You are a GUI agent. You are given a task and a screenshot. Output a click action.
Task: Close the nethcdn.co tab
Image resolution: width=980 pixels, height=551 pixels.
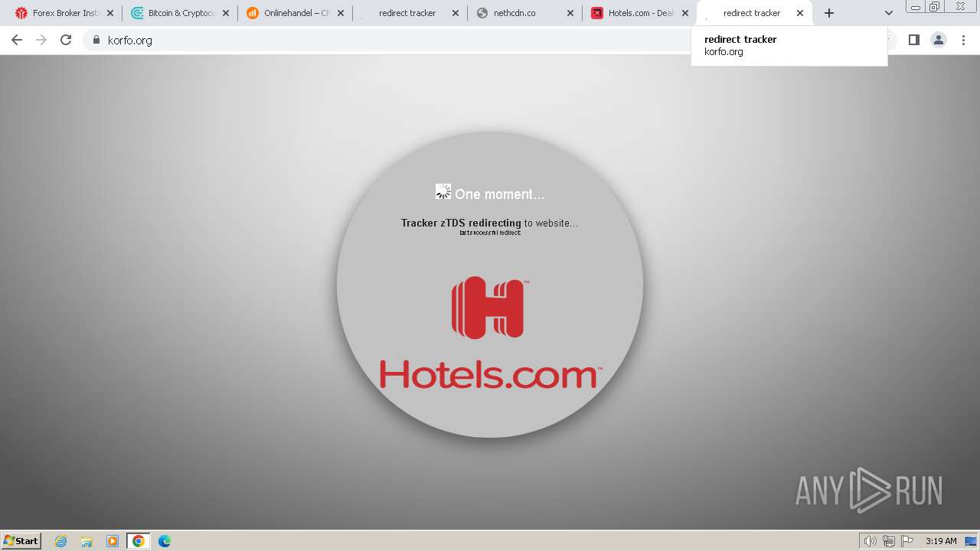pyautogui.click(x=570, y=13)
